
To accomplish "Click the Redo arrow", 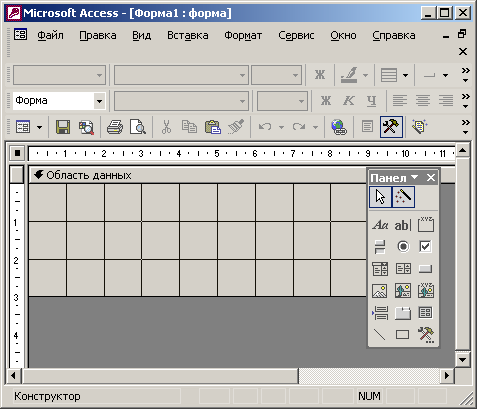I will (x=299, y=127).
